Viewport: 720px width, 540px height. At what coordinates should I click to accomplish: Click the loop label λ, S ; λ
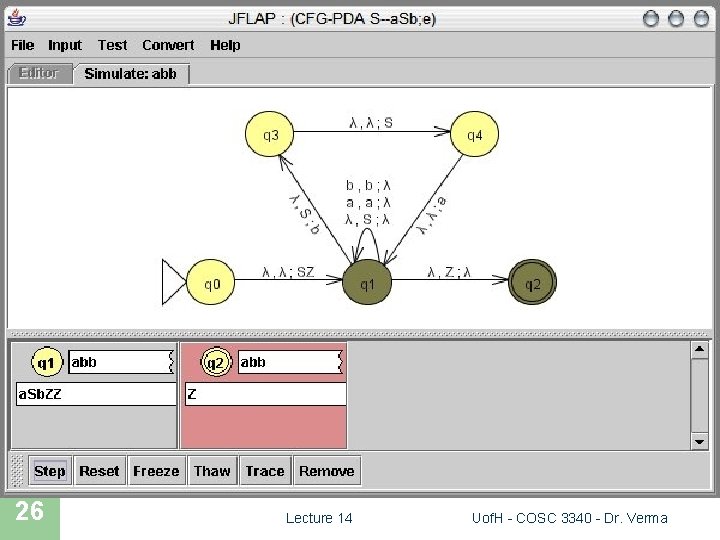[368, 219]
